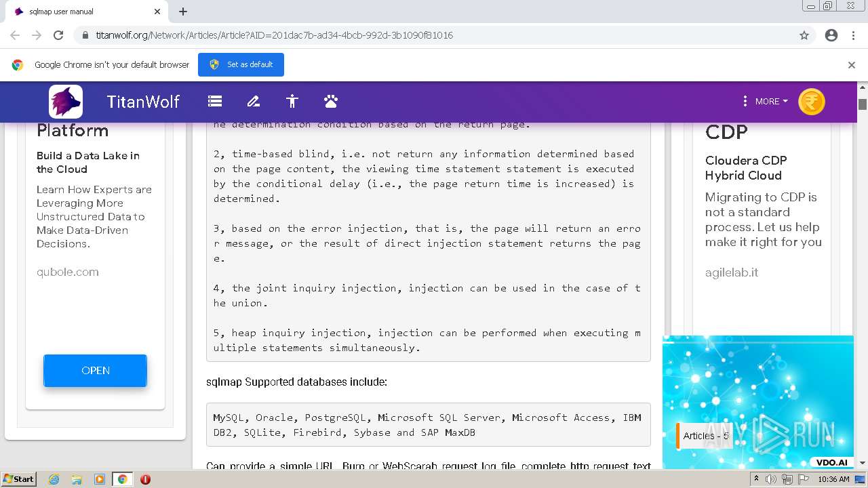Viewport: 868px width, 488px height.
Task: Click the Chrome back arrow
Action: 15,35
